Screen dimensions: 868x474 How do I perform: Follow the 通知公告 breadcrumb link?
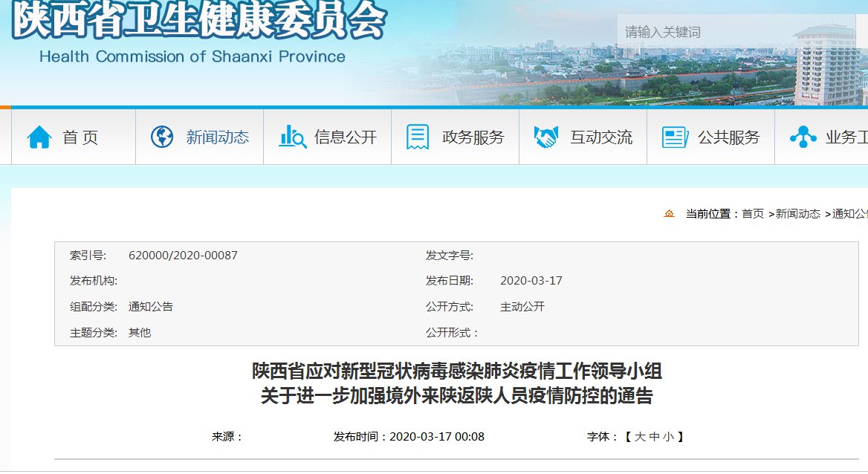pos(849,214)
